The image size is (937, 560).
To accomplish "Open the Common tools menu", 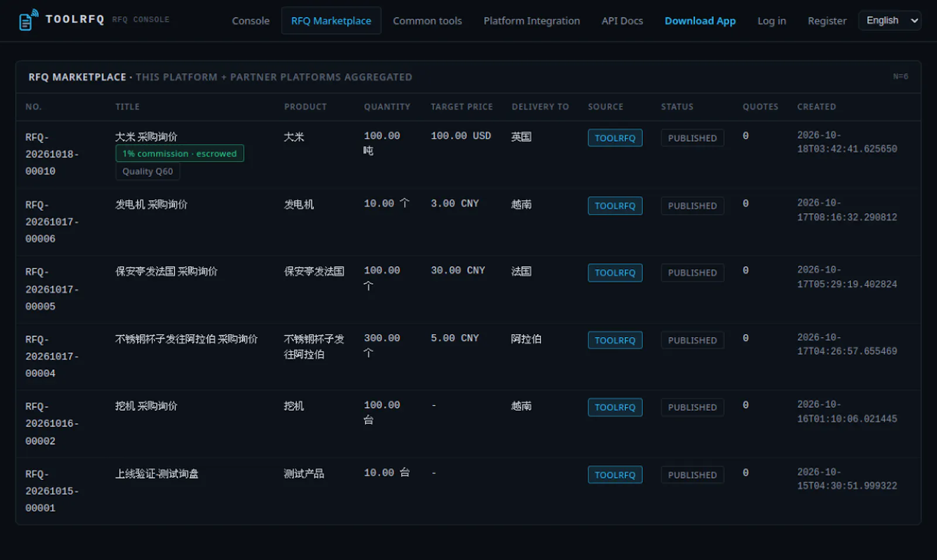I will (x=428, y=20).
